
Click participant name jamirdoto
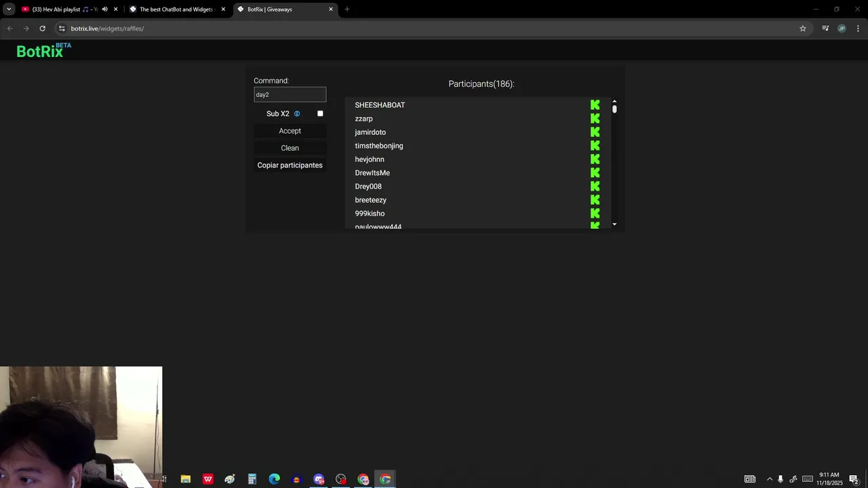pyautogui.click(x=370, y=132)
